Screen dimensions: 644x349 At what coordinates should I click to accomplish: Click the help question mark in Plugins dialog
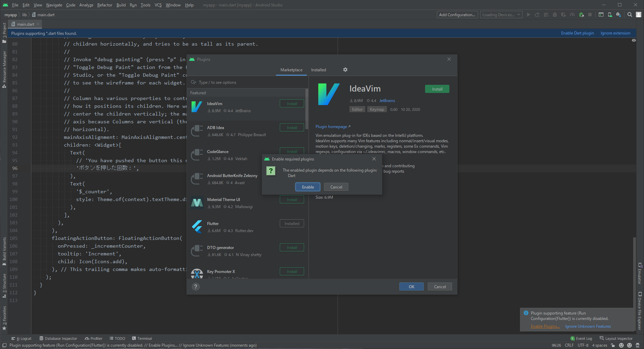click(196, 286)
